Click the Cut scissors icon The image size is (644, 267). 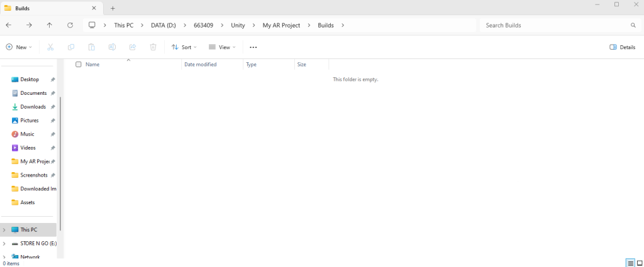(x=50, y=47)
